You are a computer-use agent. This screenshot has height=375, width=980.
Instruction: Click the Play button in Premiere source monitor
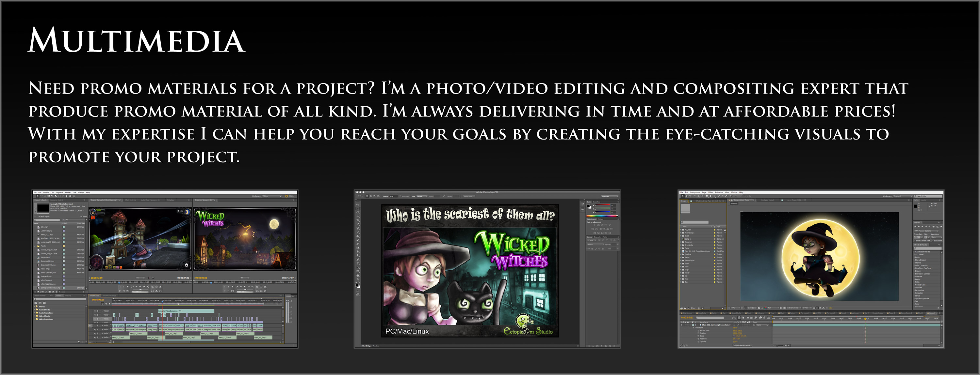click(140, 287)
